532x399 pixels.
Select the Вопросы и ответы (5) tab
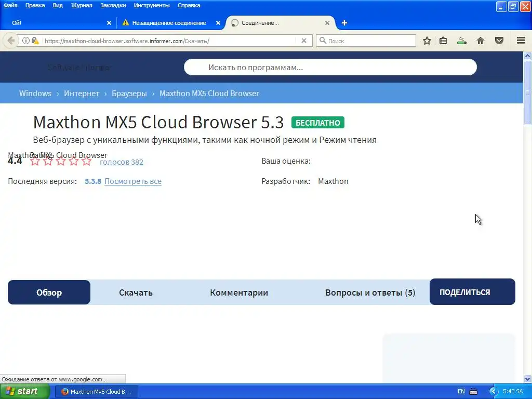coord(370,292)
